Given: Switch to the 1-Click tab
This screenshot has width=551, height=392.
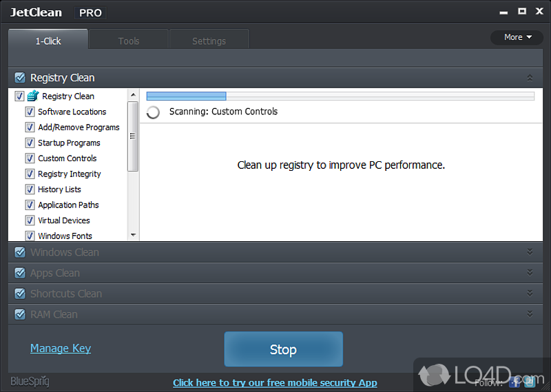Looking at the screenshot, I should coord(48,39).
